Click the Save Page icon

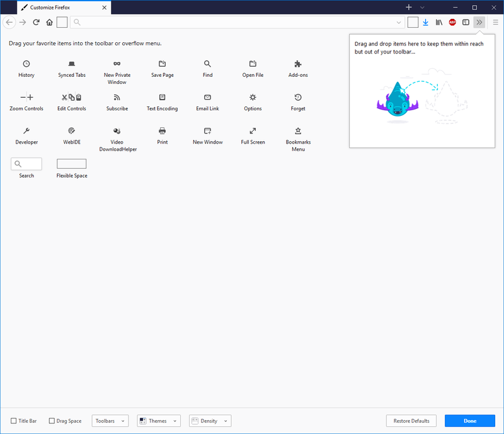162,64
